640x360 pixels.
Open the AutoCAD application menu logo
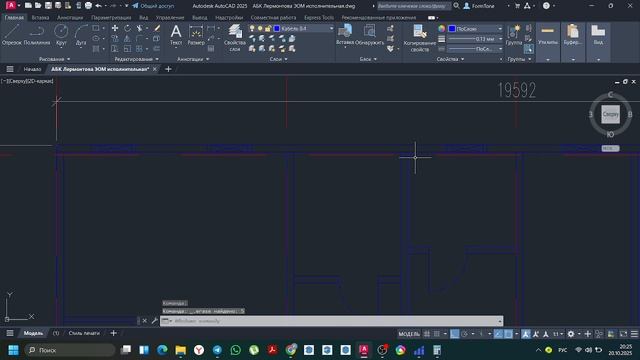coord(11,6)
